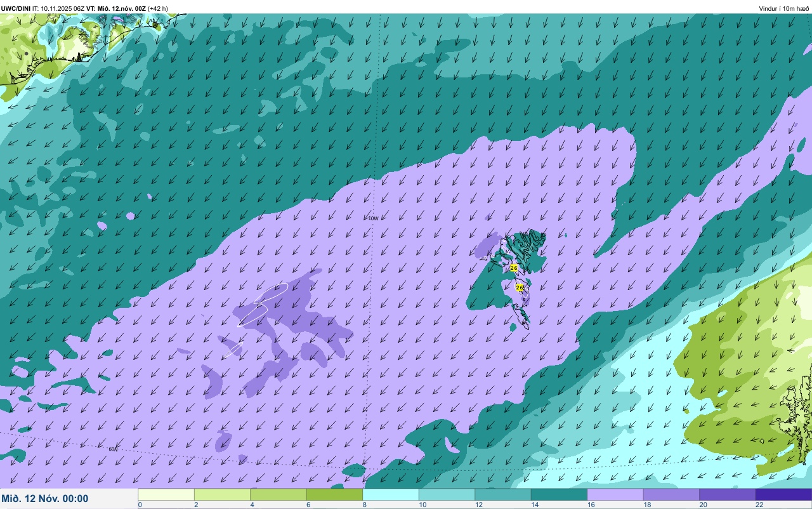Click the pale yellow 0–2 legend swatch
This screenshot has height=509, width=812.
[x=166, y=494]
